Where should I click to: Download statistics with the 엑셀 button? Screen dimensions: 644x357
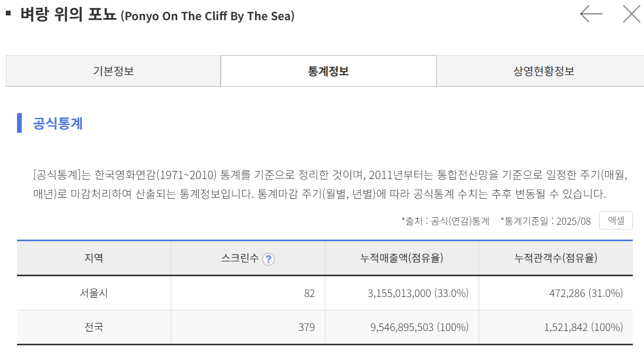click(x=616, y=220)
